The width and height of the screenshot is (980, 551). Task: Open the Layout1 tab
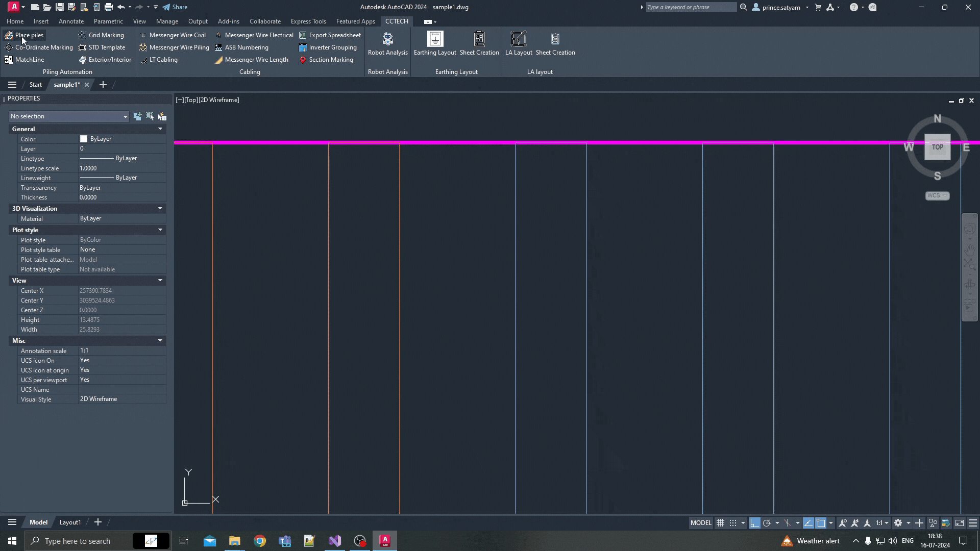point(70,522)
